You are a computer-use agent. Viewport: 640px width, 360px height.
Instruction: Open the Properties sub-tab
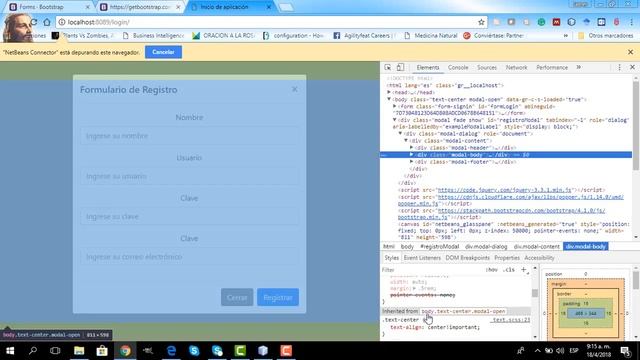pos(507,258)
